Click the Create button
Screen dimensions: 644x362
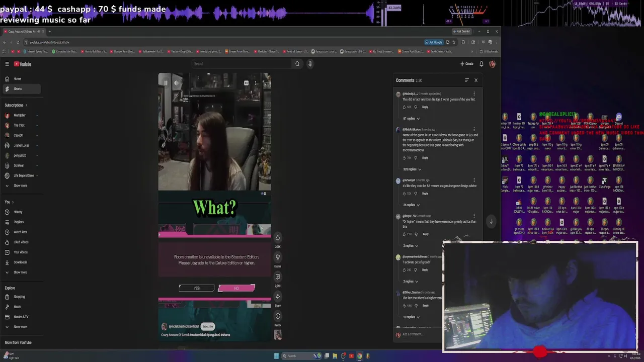click(467, 64)
